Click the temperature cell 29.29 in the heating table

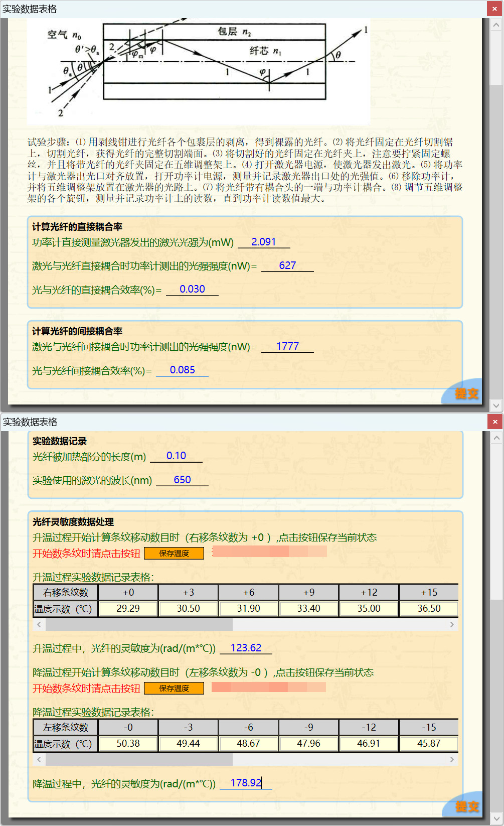point(128,609)
